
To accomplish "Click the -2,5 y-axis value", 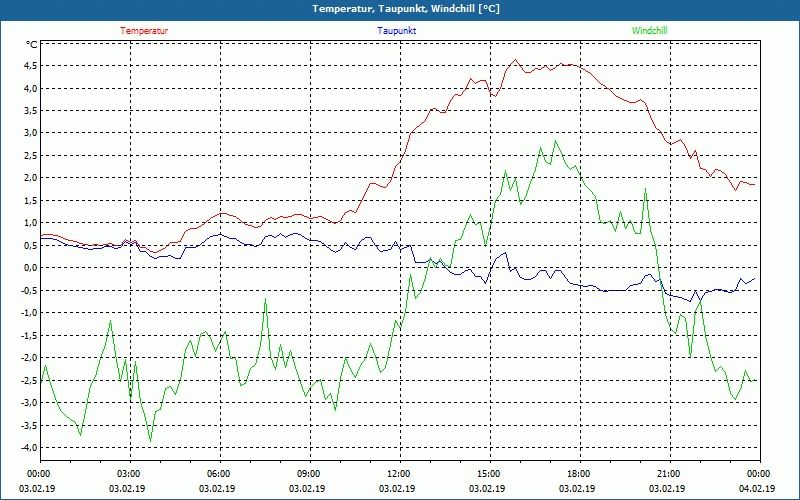I will click(29, 380).
